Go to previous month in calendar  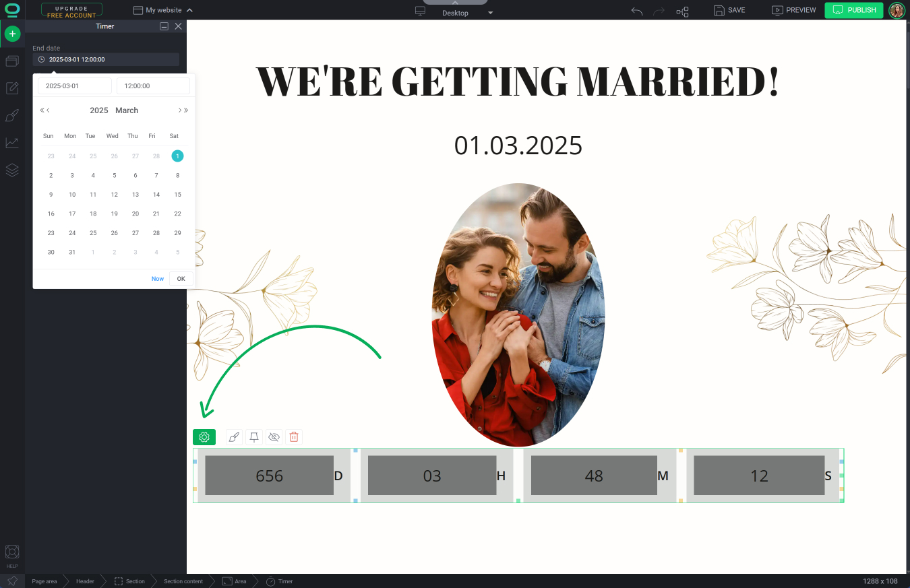pos(49,110)
